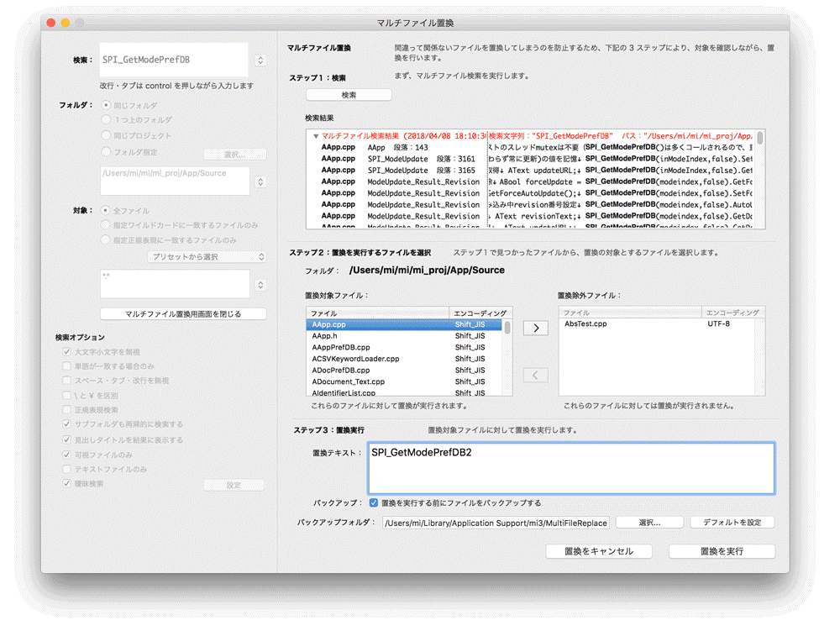Viewport: 840px width, 631px height.
Task: Click the 置換テキスト field with SPI_GetModePrefDB2
Action: click(571, 468)
